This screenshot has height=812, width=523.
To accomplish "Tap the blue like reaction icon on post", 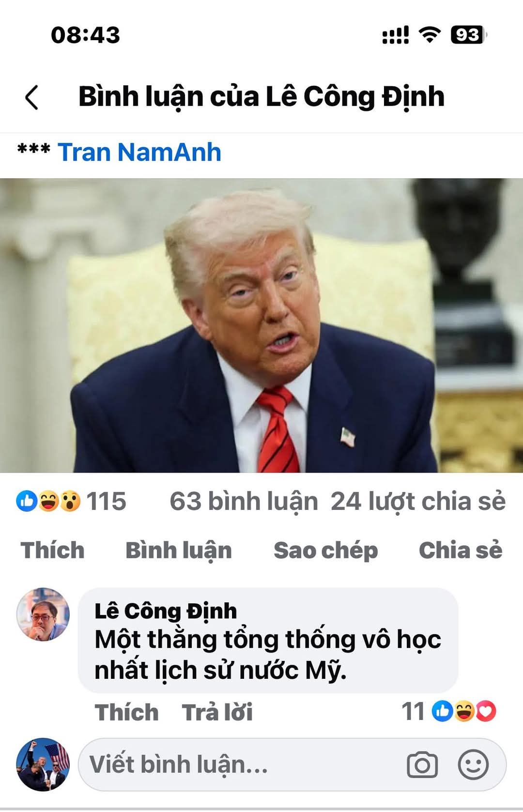I will point(27,501).
